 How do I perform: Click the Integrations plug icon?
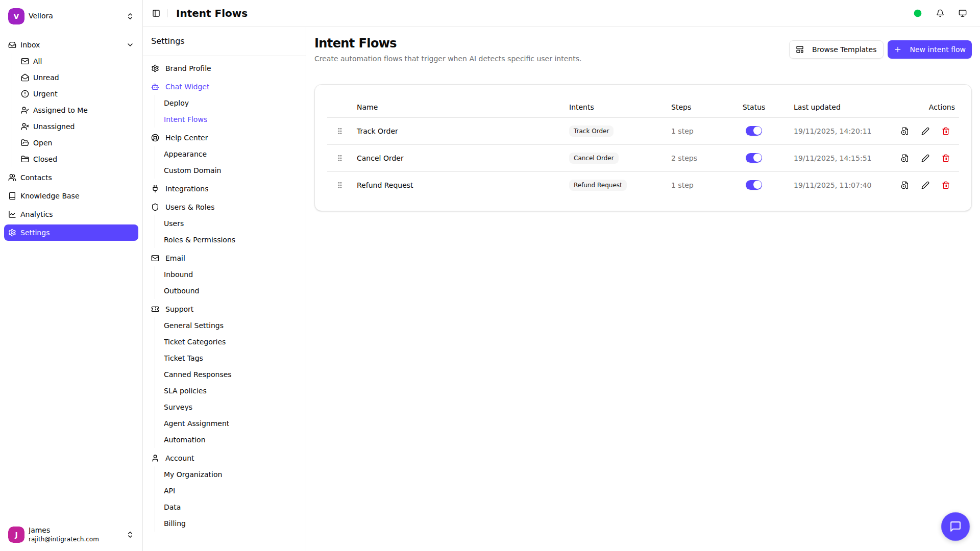[x=155, y=189]
